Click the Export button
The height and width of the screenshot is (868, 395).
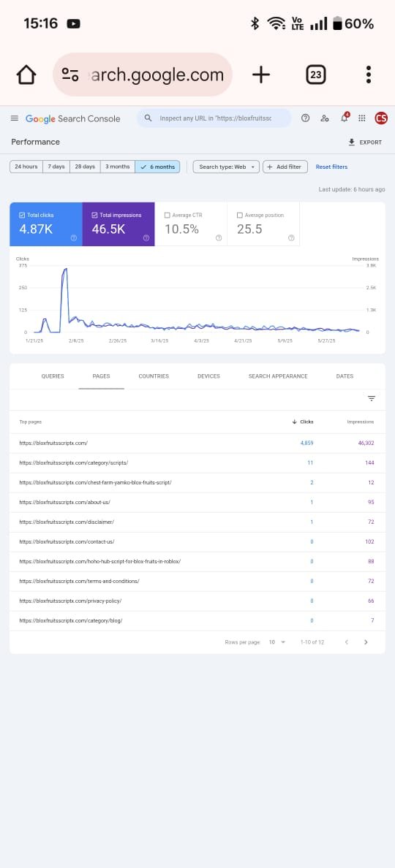365,142
